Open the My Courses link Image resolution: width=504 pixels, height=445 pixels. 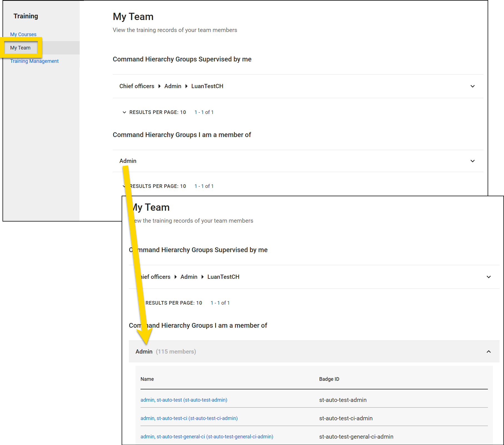(x=23, y=34)
